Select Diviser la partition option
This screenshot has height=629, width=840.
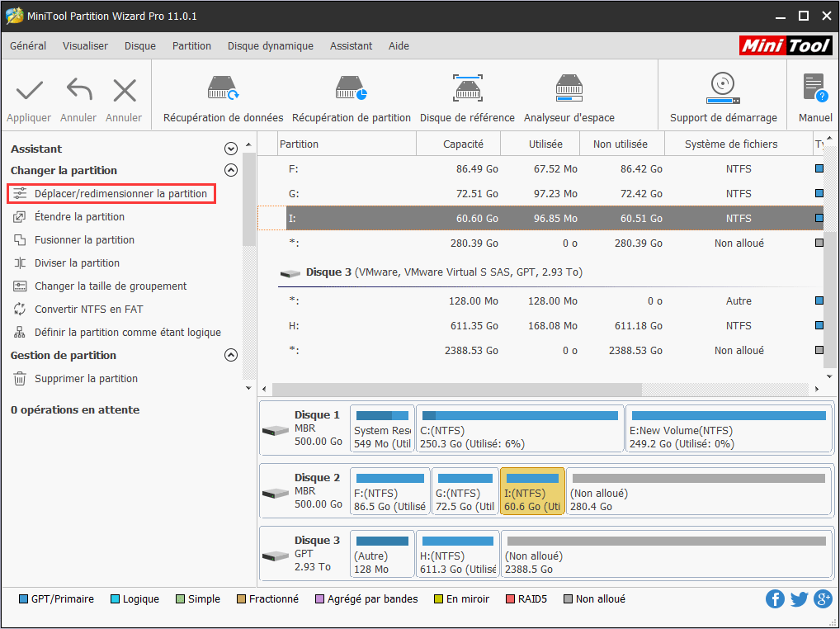click(x=77, y=263)
